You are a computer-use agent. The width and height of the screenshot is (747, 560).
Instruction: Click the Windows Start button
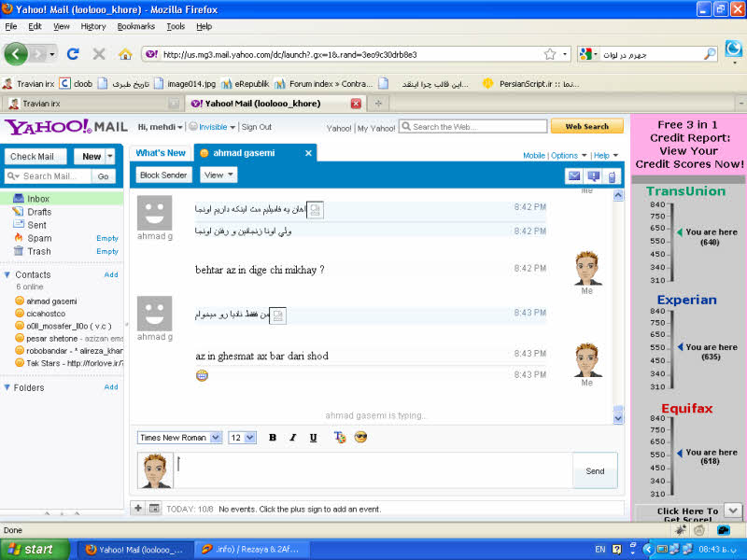point(35,550)
